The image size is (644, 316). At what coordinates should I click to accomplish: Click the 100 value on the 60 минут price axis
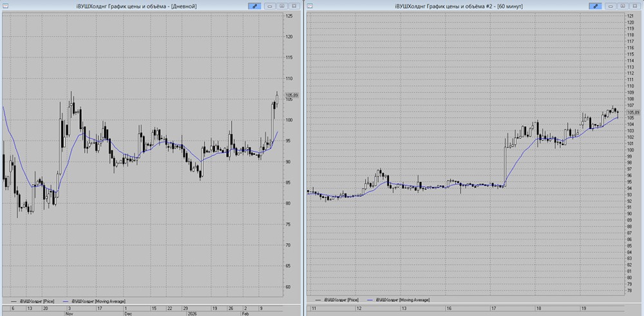(630, 150)
